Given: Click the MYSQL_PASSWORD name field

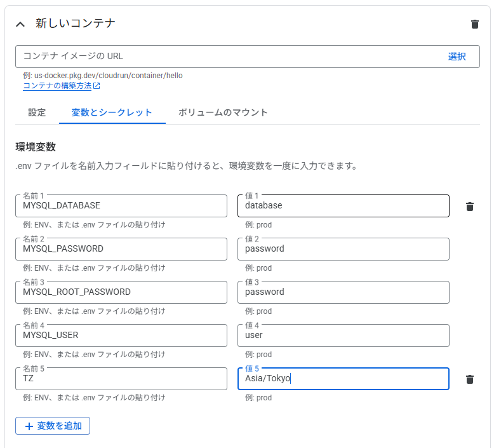Looking at the screenshot, I should 121,249.
